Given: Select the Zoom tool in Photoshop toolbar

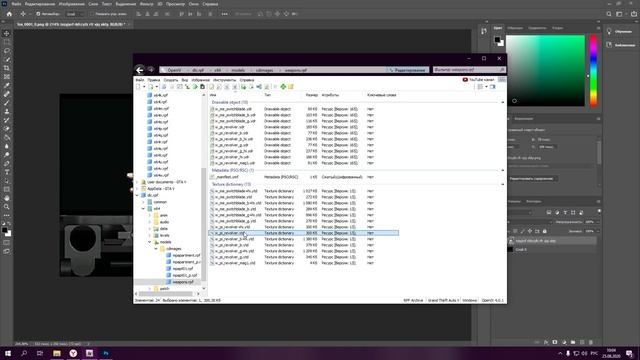Looking at the screenshot, I should coord(7,207).
